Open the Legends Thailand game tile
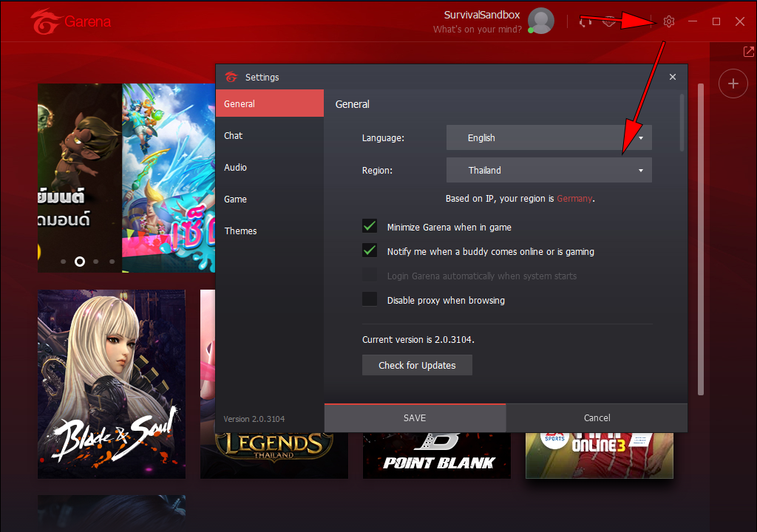 pyautogui.click(x=274, y=455)
